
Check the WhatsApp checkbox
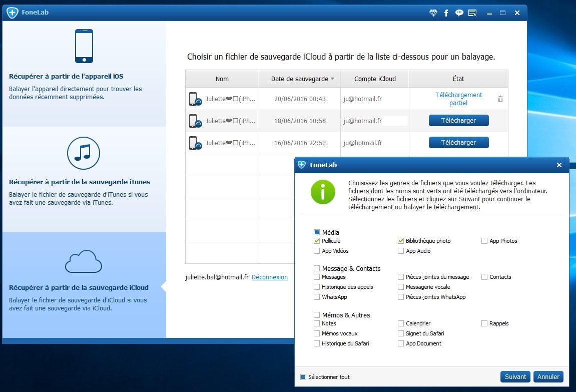[317, 296]
